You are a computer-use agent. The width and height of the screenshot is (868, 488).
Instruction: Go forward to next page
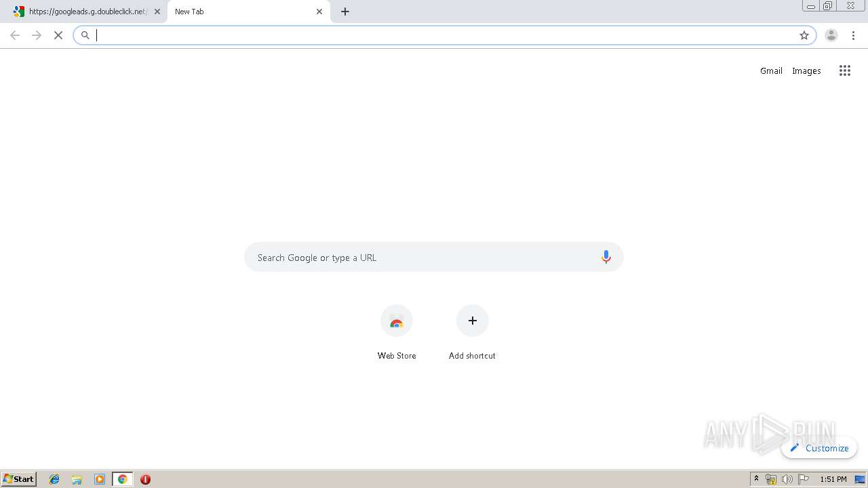(37, 35)
